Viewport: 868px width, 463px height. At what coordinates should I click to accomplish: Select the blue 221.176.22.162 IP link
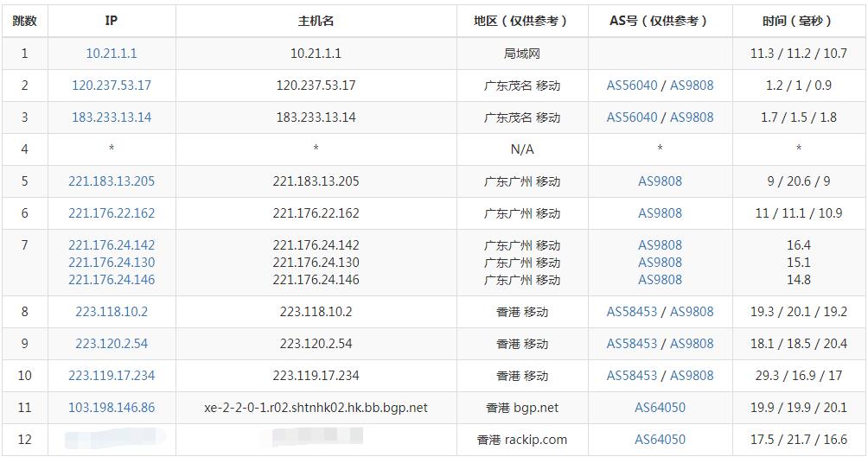coord(112,213)
